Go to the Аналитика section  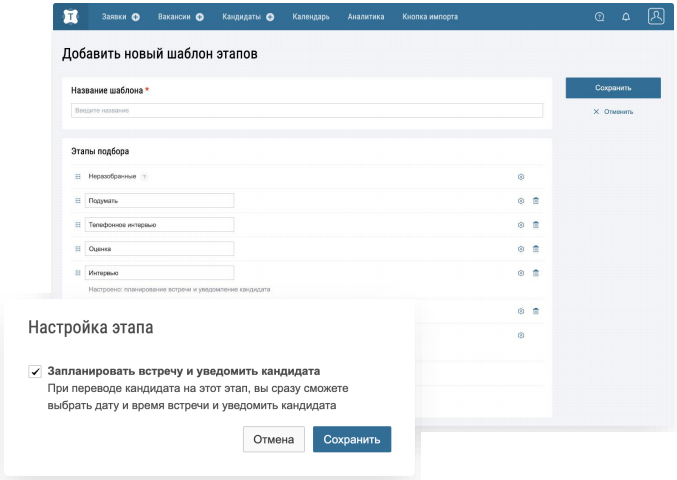(366, 17)
